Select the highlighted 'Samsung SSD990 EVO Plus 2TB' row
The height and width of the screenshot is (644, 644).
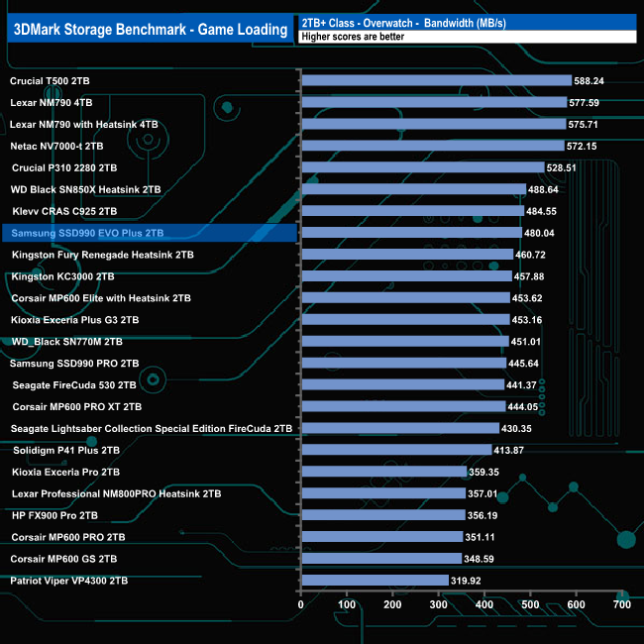click(x=150, y=233)
